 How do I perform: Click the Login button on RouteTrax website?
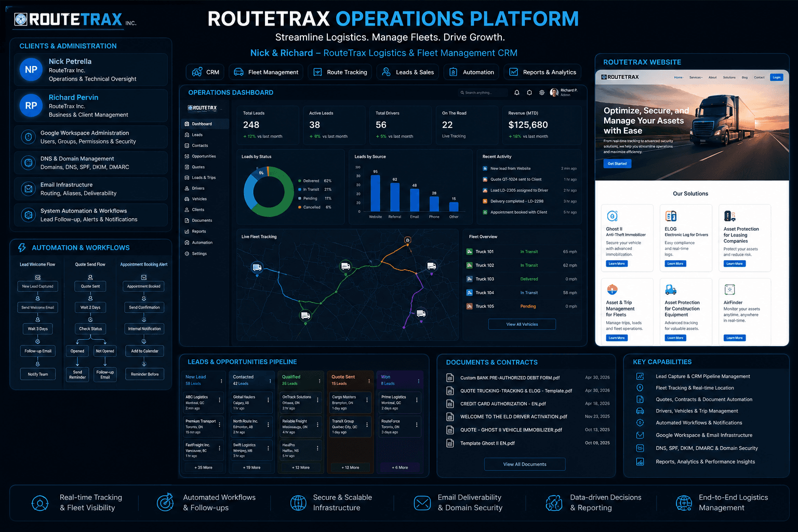point(777,77)
